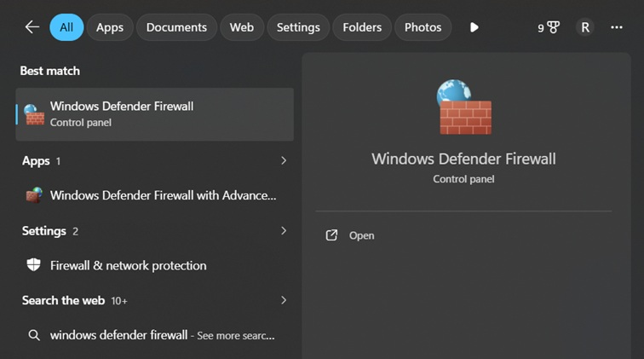
Task: Click the Open external-link icon in preview
Action: (x=331, y=235)
